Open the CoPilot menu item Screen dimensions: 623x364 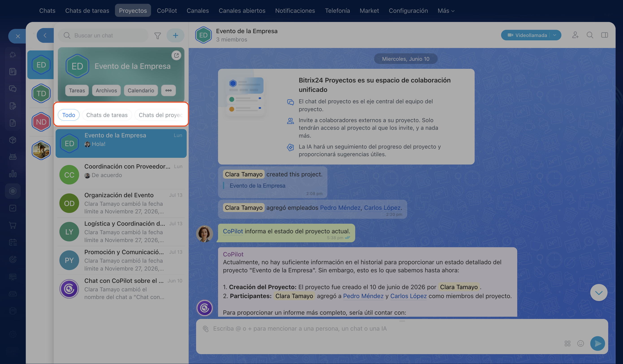point(167,11)
